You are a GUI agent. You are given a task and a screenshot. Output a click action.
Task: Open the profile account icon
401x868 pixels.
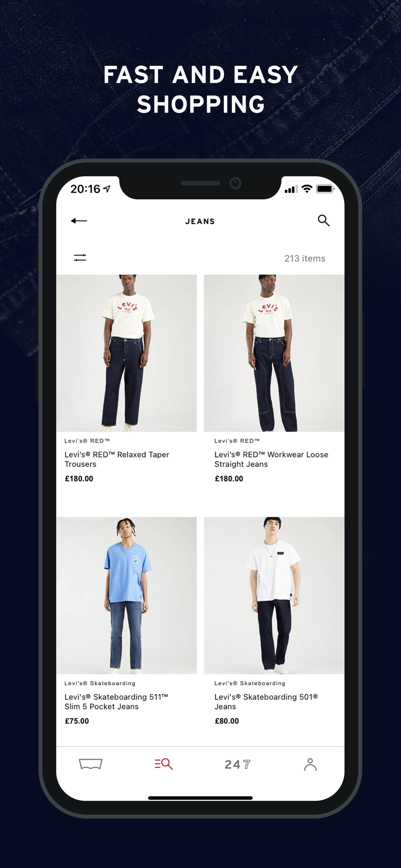[310, 764]
